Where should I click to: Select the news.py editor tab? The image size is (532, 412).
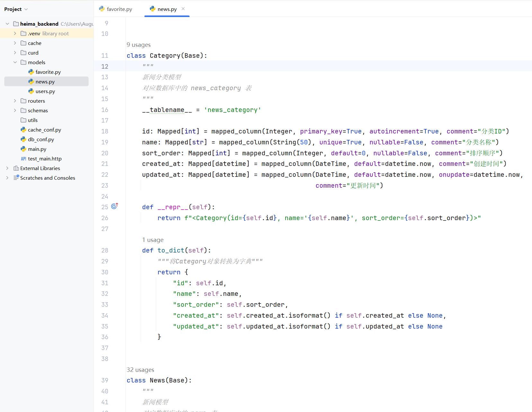pos(167,9)
